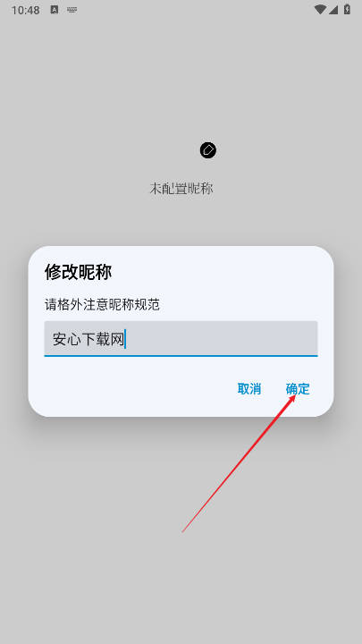Viewport: 362px width, 644px height.
Task: Tap the 修改昵称 dialog title
Action: coord(78,272)
